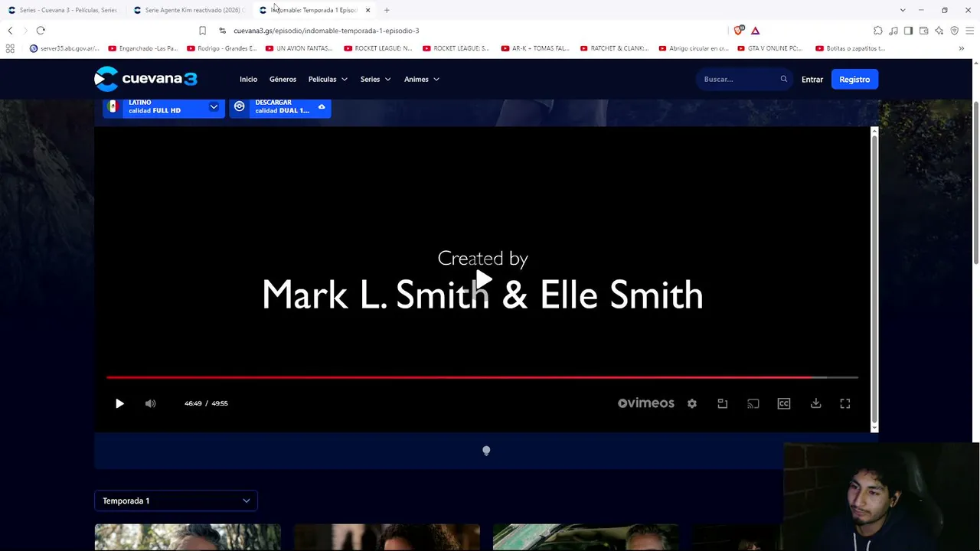This screenshot has width=980, height=551.
Task: Click the vimeos logo in the player
Action: 646,403
